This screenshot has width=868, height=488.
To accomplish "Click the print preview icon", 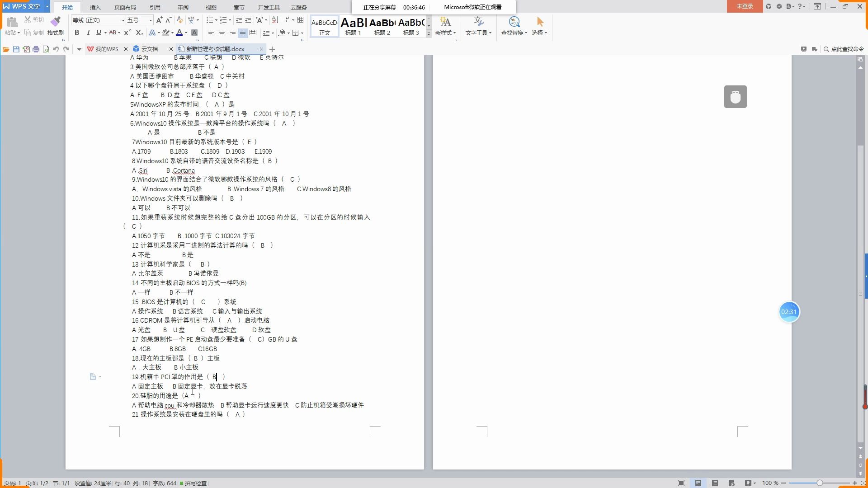I will pos(46,49).
